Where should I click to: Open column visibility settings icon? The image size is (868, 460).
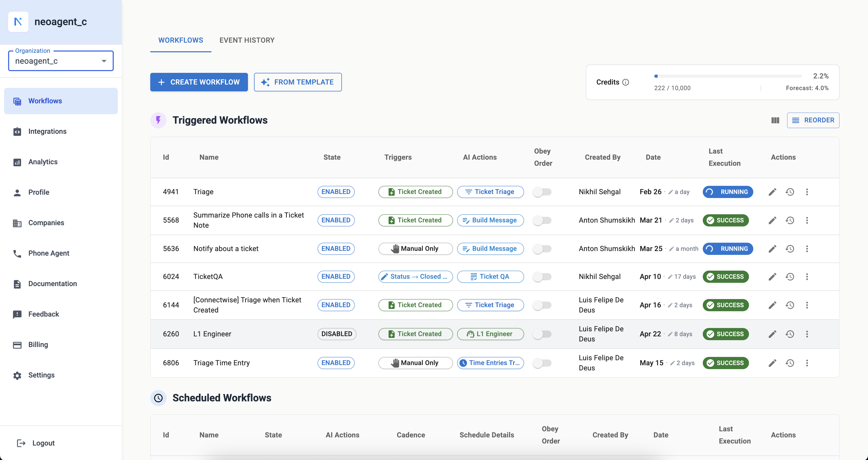(x=775, y=120)
